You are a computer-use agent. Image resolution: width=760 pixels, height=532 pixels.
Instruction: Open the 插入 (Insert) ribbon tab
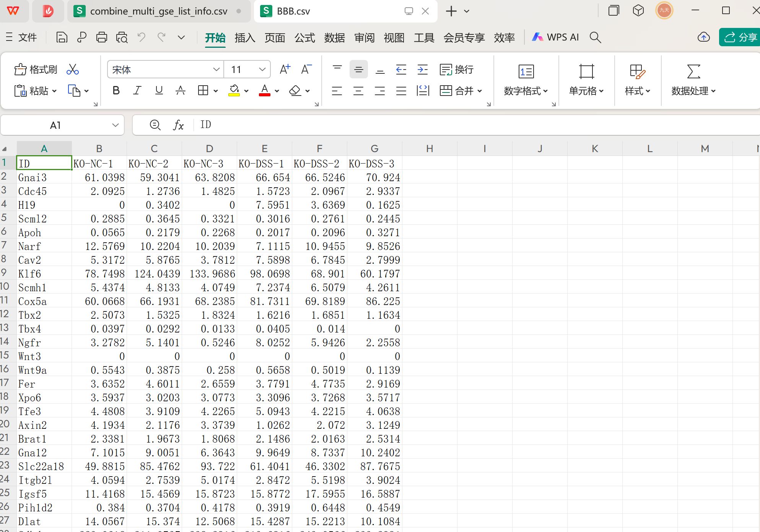[245, 37]
